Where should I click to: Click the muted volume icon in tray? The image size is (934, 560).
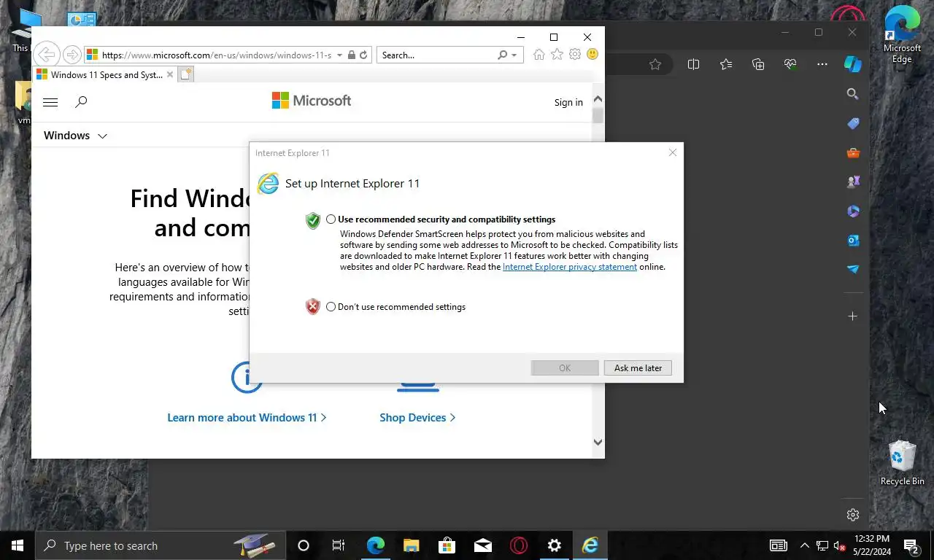839,545
